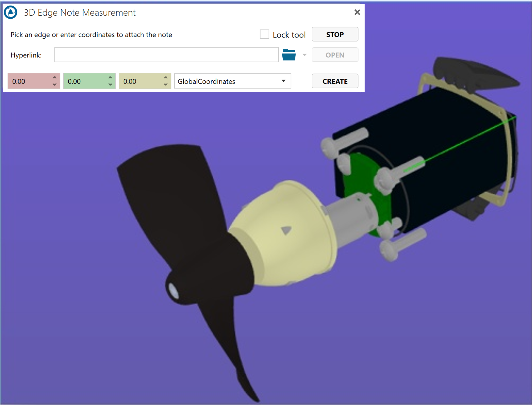Expand the arrow next to folder icon
The image size is (532, 405).
point(304,55)
